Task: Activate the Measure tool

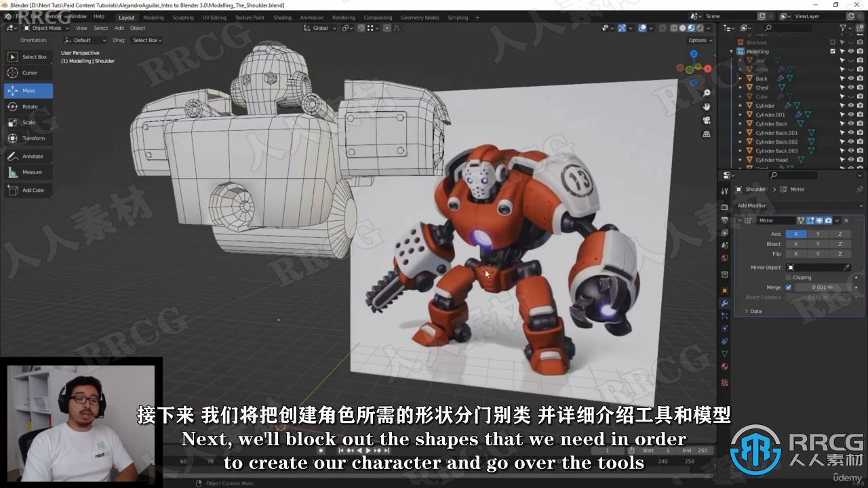Action: pos(28,172)
